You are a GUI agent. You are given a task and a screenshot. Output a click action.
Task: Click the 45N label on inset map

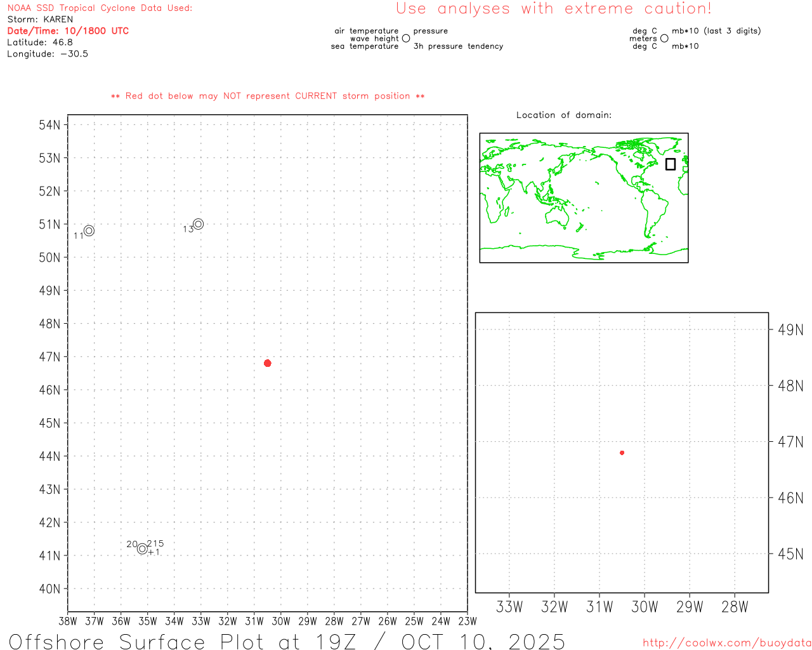[x=790, y=554]
